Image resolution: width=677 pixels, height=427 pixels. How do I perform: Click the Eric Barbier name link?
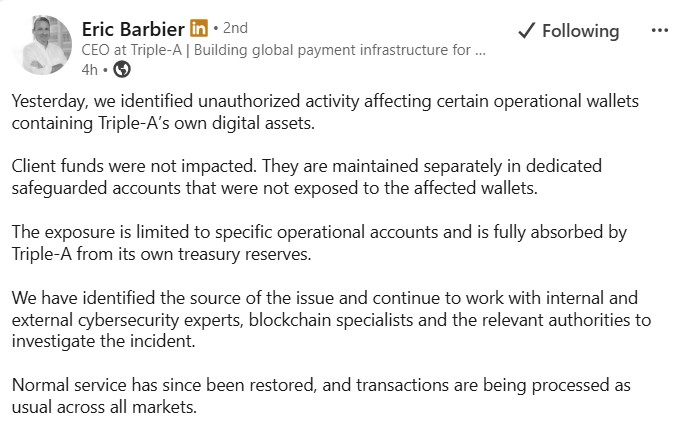coord(133,29)
